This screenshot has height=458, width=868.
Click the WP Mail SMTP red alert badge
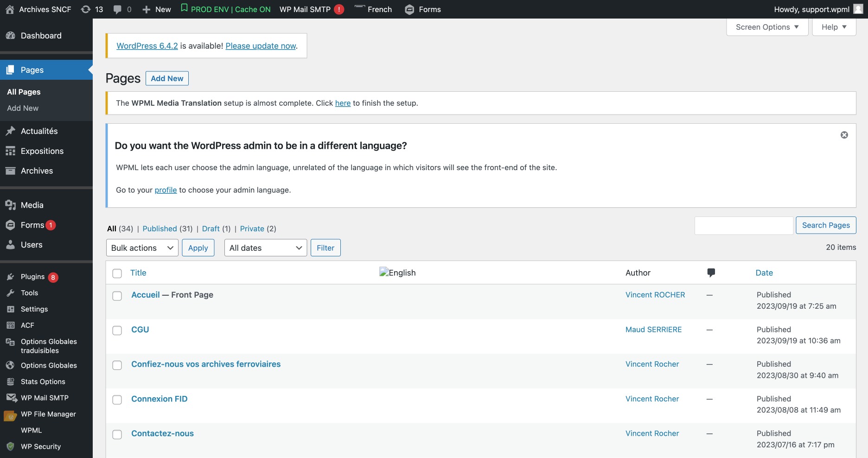coord(339,9)
